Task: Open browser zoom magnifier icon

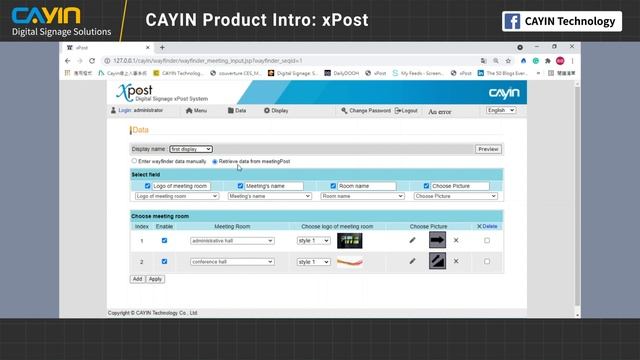Action: 496,61
